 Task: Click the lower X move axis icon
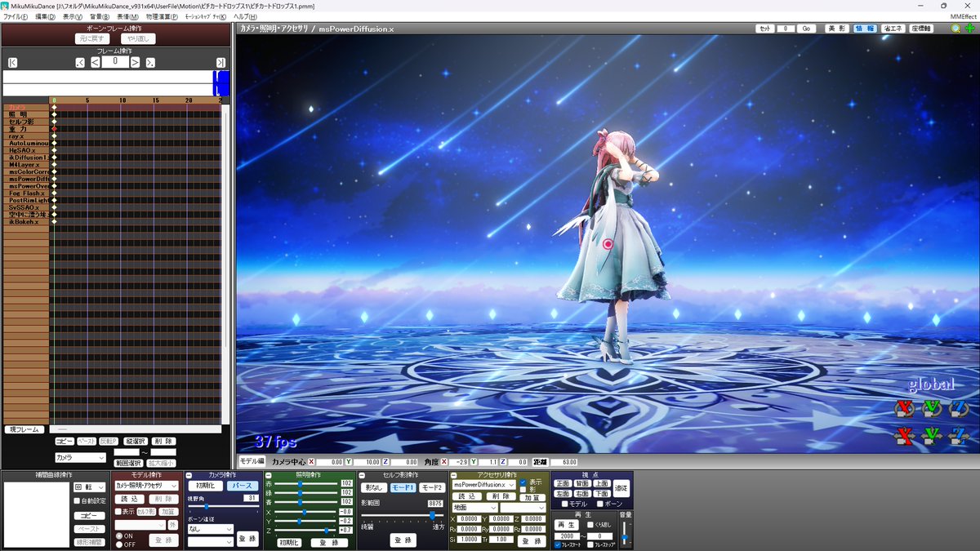902,436
